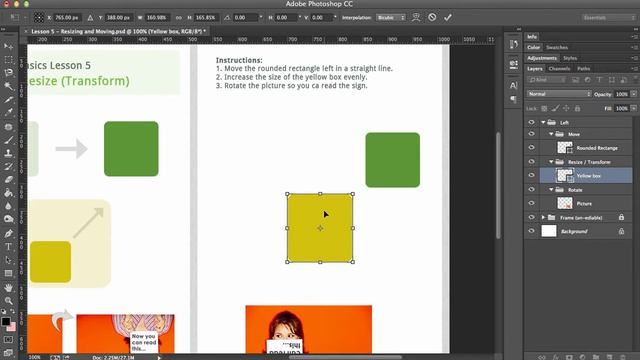Open the Character panel icon in dock

point(513,85)
